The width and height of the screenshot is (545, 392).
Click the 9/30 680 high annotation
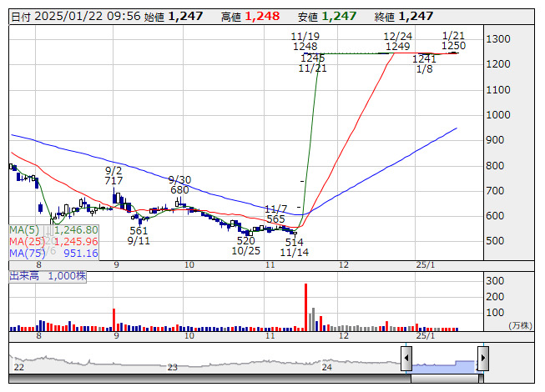coord(179,184)
